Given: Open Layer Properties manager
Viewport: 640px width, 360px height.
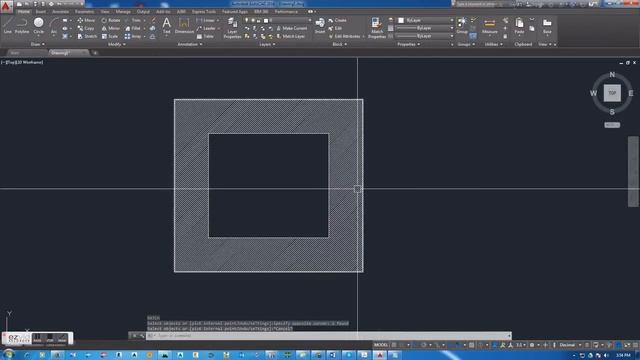Looking at the screenshot, I should coord(232,28).
